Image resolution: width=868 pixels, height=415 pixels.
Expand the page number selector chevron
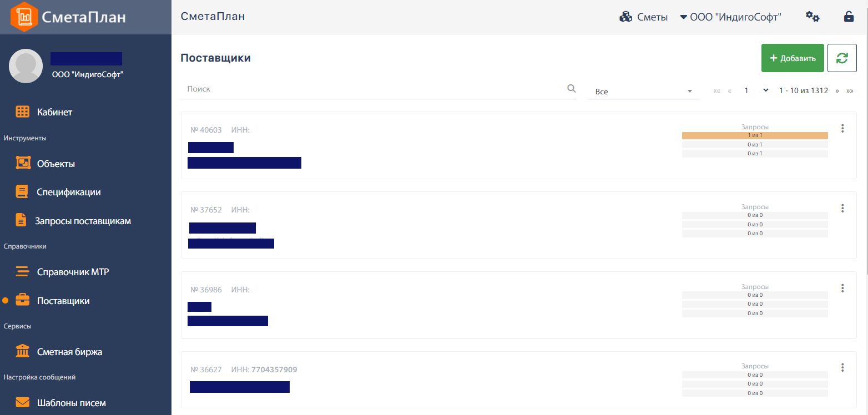tap(766, 90)
